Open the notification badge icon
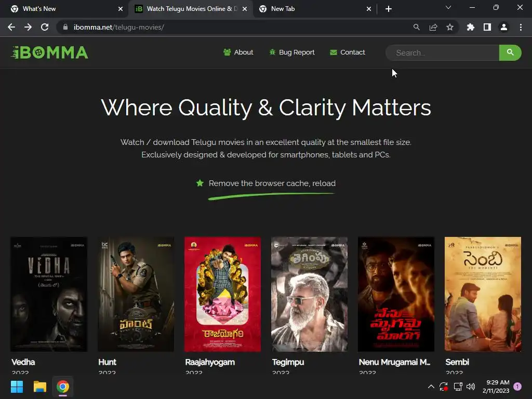532x399 pixels. pyautogui.click(x=517, y=387)
